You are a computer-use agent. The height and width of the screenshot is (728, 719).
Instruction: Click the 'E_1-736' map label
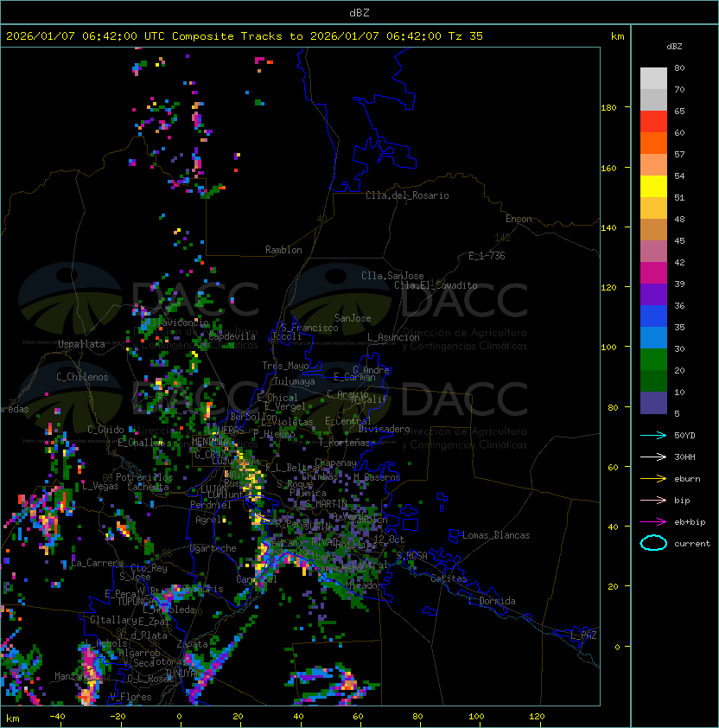tap(487, 256)
